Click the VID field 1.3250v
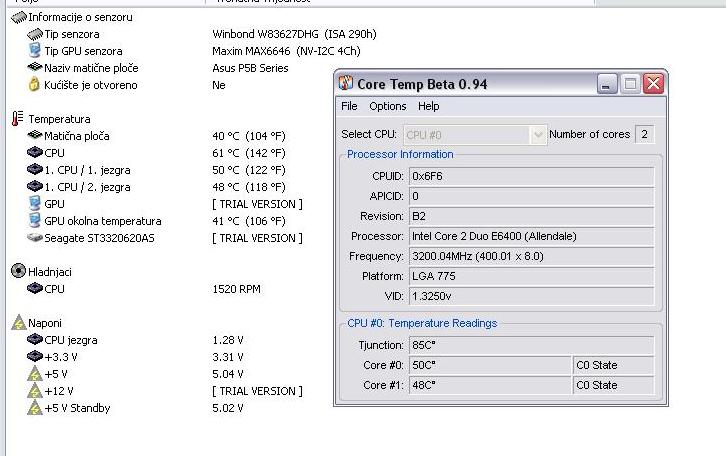 [x=532, y=296]
